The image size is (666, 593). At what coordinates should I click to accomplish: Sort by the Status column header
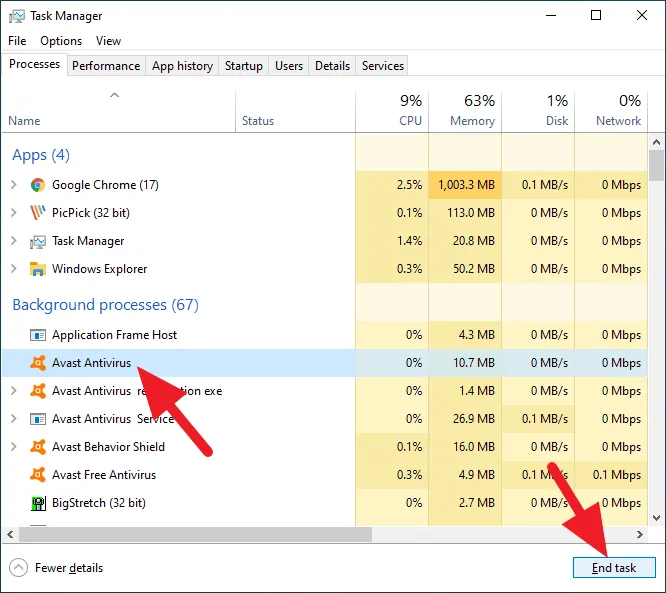click(x=295, y=111)
